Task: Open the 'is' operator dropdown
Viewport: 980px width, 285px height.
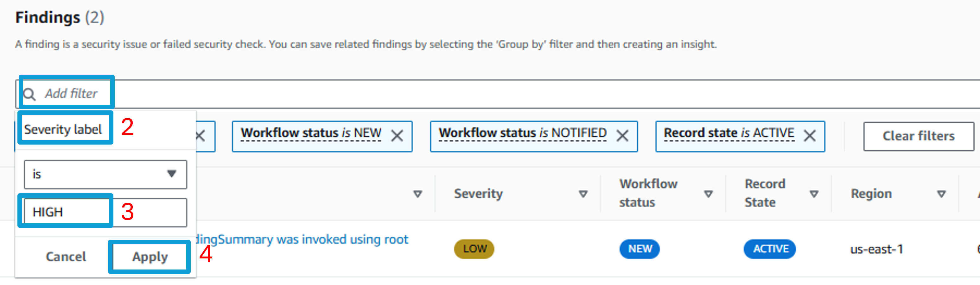Action: (105, 174)
